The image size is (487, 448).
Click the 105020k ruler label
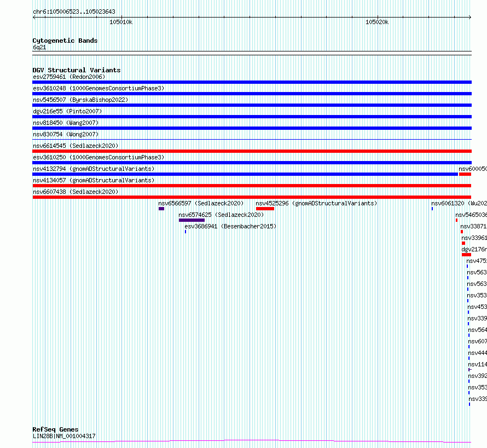[377, 22]
